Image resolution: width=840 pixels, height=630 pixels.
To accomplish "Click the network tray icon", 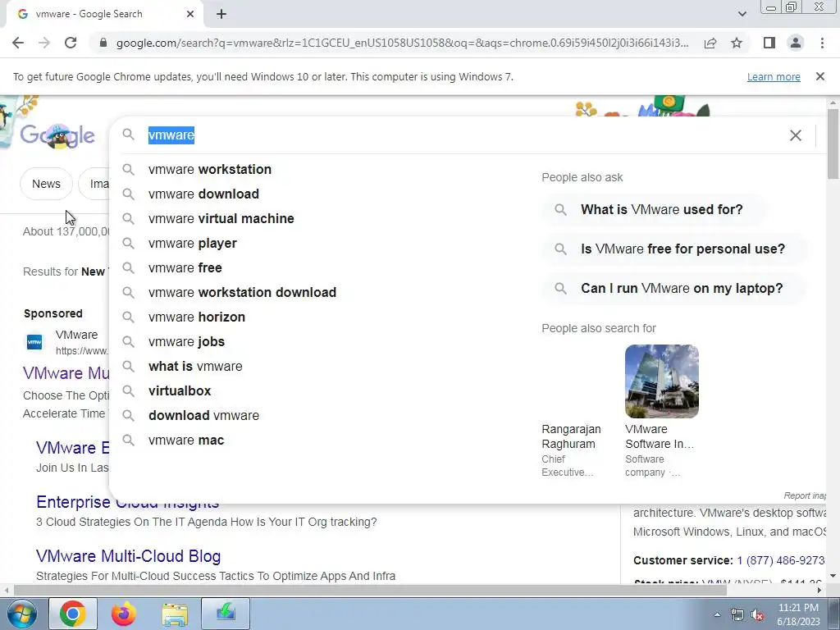I will [x=737, y=615].
